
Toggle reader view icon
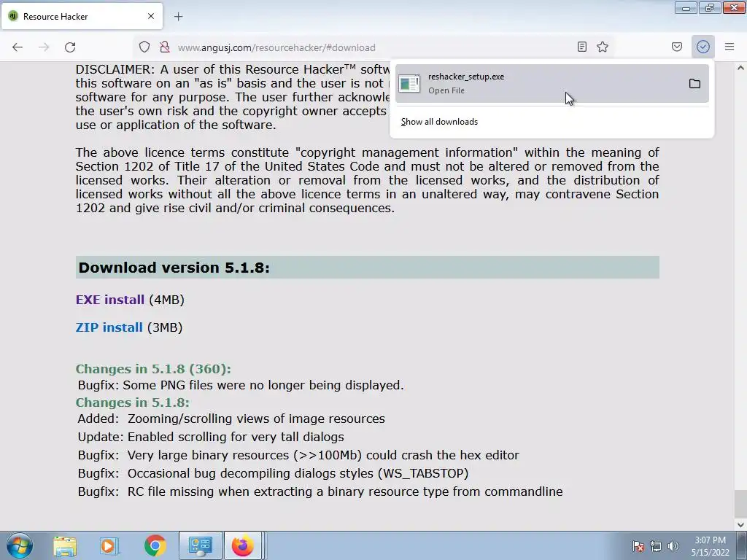coord(581,47)
